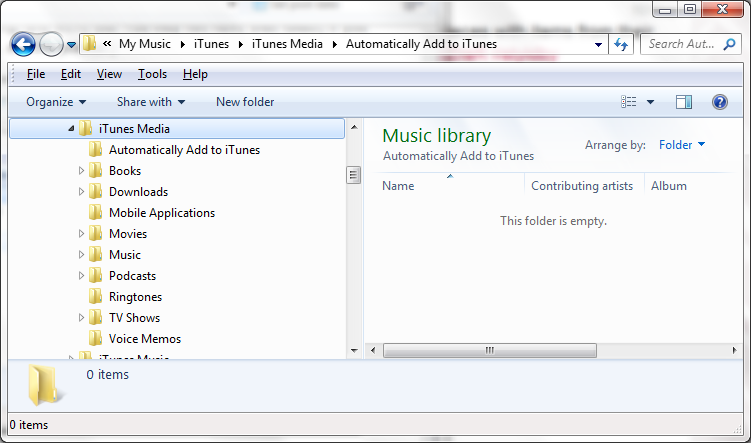This screenshot has height=443, width=751.
Task: Go back with the blue Back arrow
Action: point(23,45)
